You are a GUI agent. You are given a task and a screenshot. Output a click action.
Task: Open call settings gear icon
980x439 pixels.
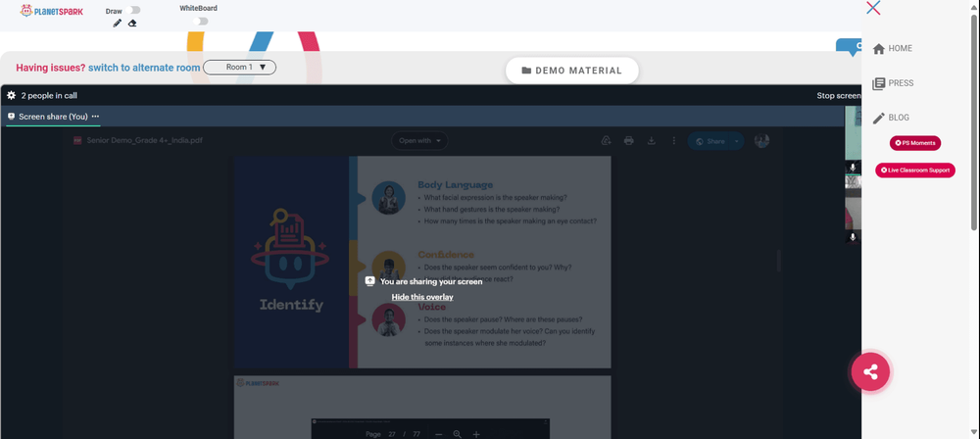click(11, 96)
